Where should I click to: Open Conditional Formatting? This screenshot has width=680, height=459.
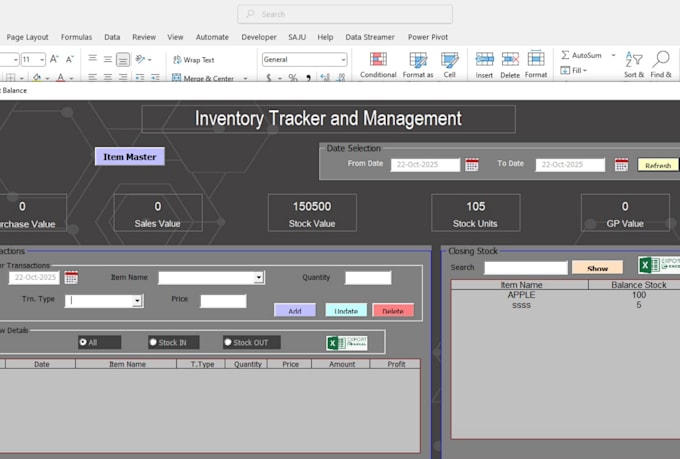click(x=378, y=65)
